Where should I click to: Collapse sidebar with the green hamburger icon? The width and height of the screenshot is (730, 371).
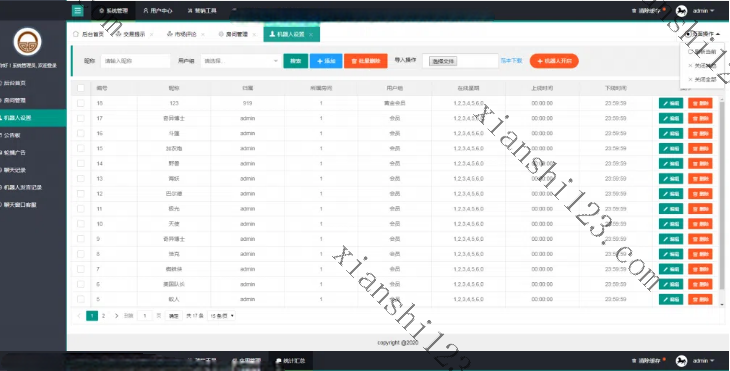pos(78,10)
